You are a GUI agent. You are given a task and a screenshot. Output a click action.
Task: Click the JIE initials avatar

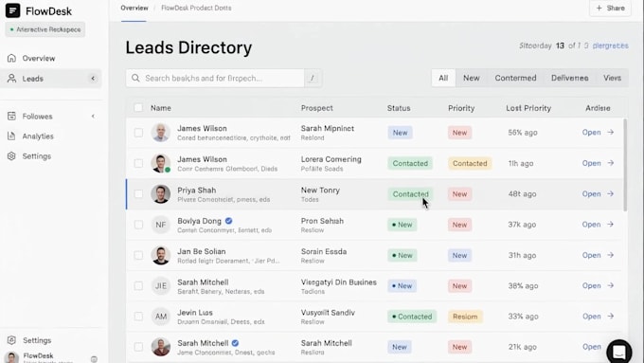160,285
